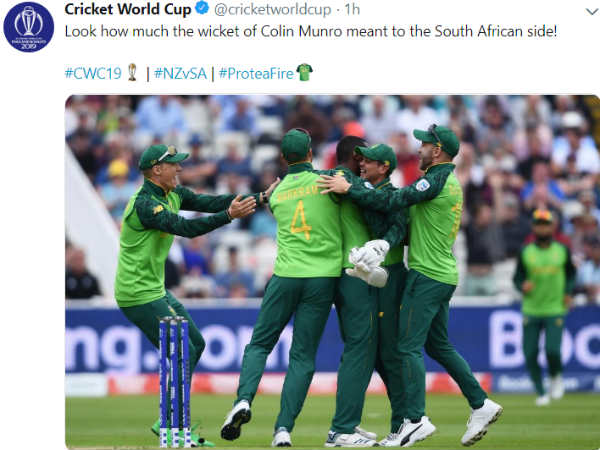Click the trophy logo inside the avatar

point(29,21)
